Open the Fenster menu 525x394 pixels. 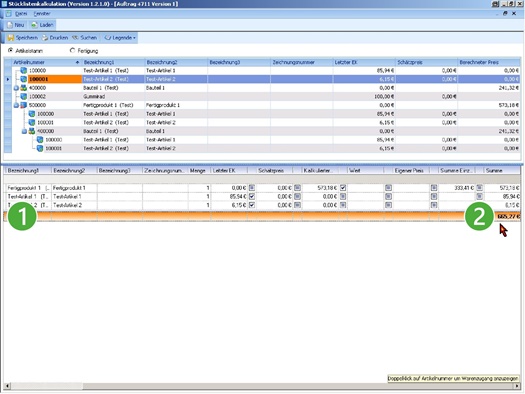(42, 14)
